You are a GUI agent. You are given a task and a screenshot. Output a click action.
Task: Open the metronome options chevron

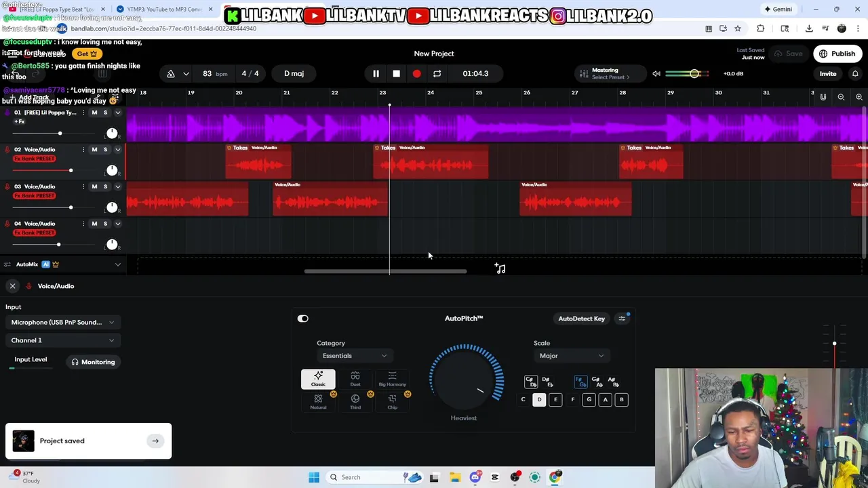tap(186, 73)
